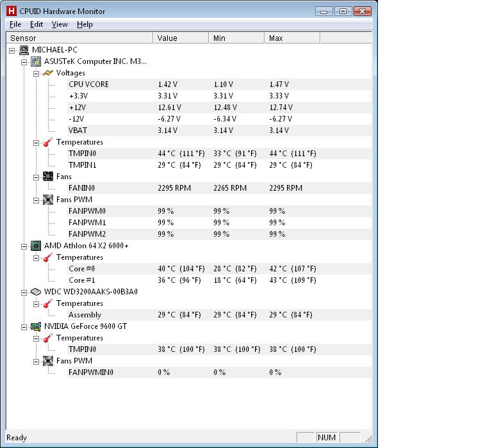Collapse the AMD Athlon 64 X2 node
Screen dimensions: 499x448
coord(24,246)
